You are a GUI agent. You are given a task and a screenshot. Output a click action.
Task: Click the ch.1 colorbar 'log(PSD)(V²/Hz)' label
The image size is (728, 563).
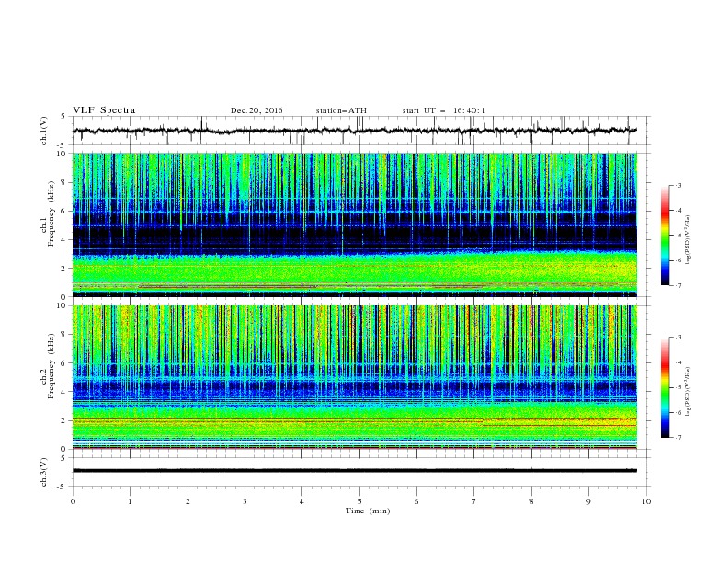(x=688, y=240)
